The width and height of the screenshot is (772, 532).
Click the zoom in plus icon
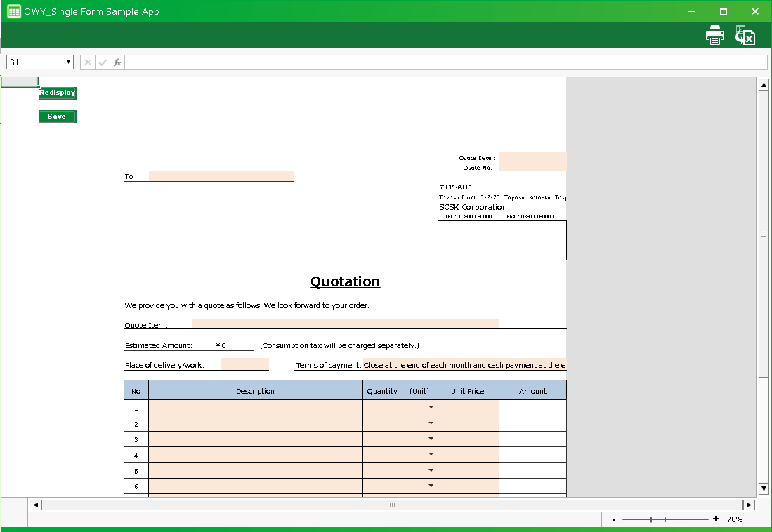pos(715,519)
